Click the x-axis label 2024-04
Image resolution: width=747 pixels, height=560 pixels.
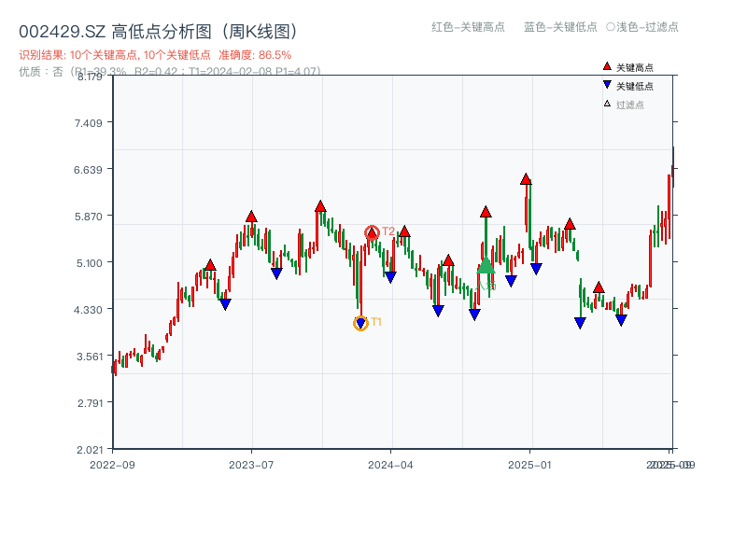coord(390,465)
